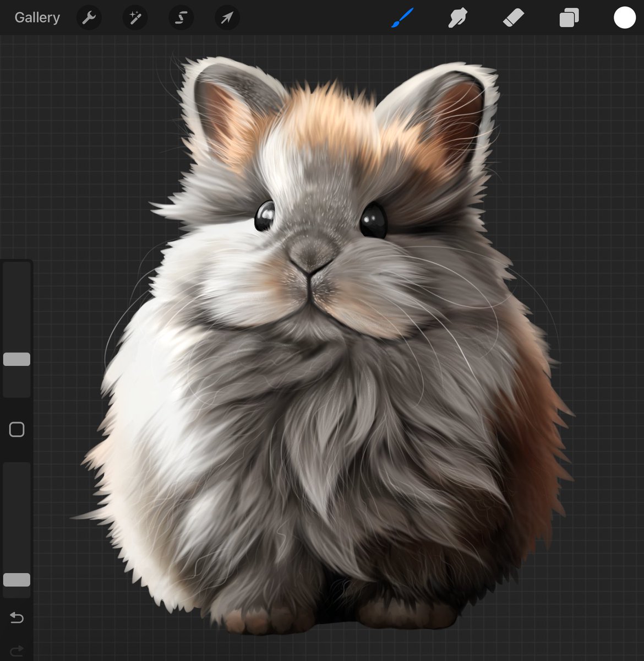Click the brush opacity slider handle
This screenshot has height=661, width=644.
click(x=17, y=579)
